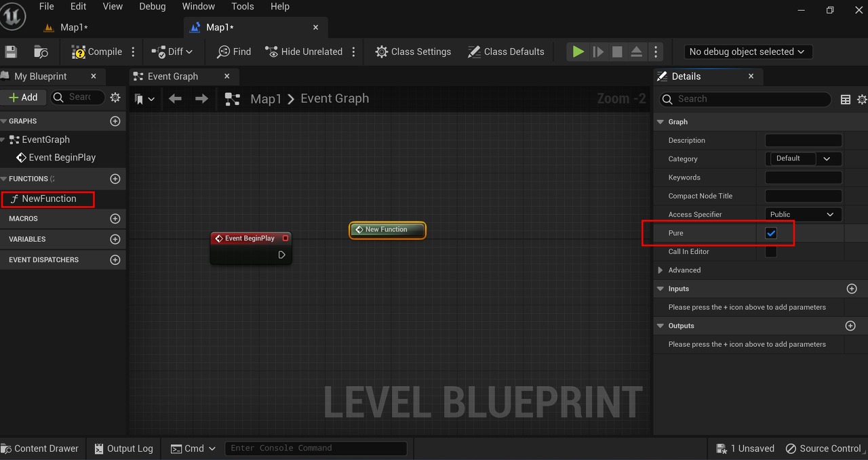
Task: Collapse the GRAPHS section
Action: click(4, 121)
